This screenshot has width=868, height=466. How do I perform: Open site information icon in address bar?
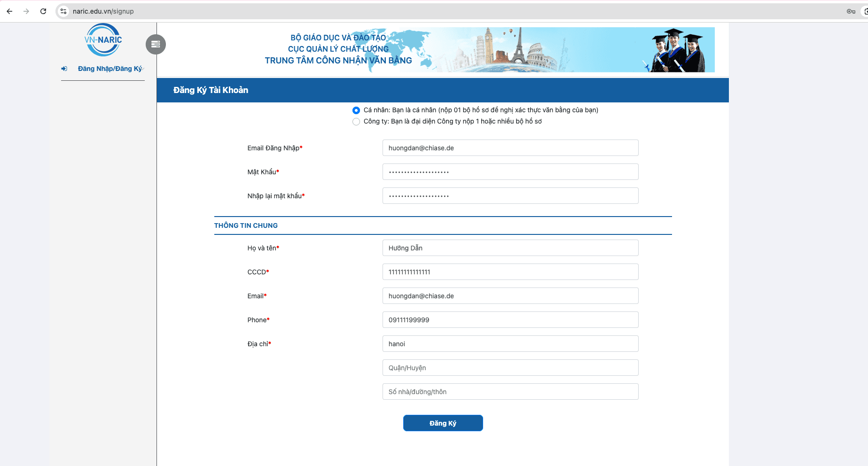[x=64, y=11]
